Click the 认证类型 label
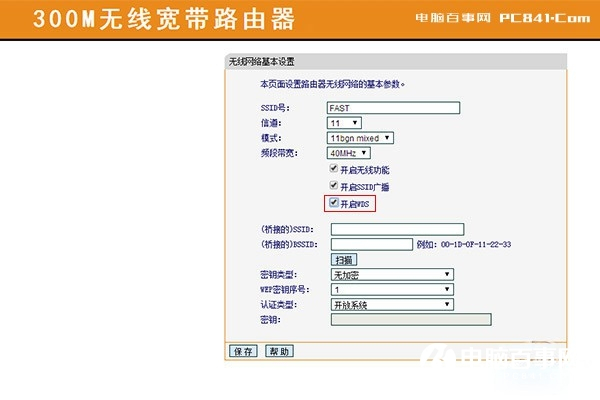600x400 pixels. pos(279,305)
